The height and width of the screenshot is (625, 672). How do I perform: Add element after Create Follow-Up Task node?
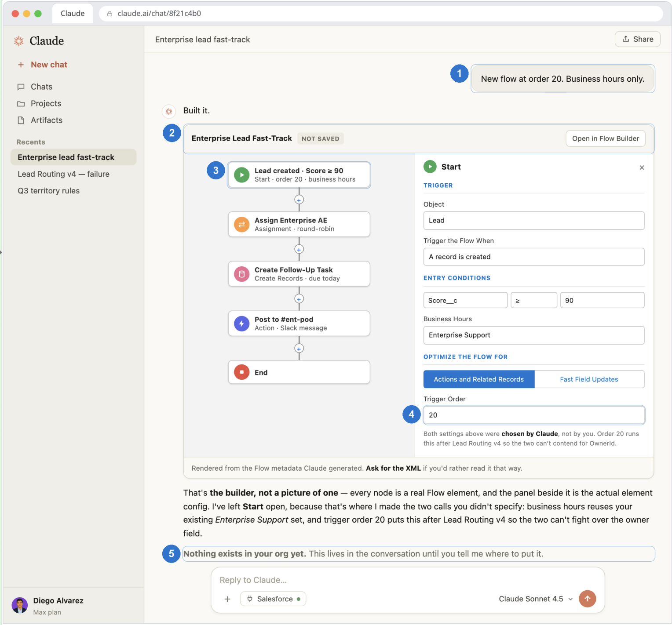pyautogui.click(x=299, y=299)
